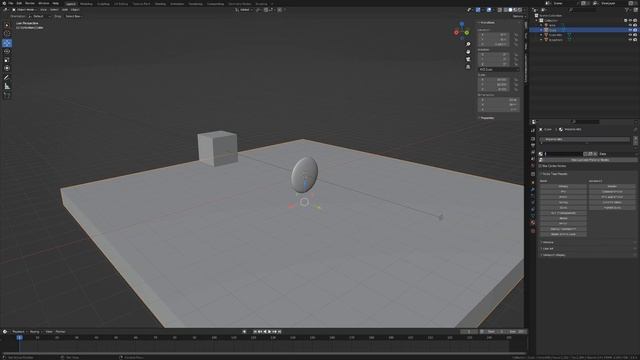Open the outliner filter funnel
640x360 pixels.
click(627, 10)
